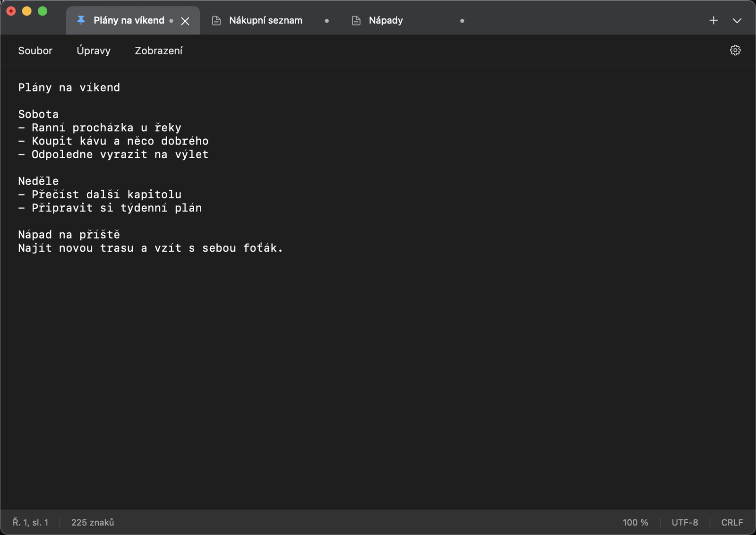Image resolution: width=756 pixels, height=535 pixels.
Task: Change the UTF-8 encoding selector
Action: click(x=685, y=522)
